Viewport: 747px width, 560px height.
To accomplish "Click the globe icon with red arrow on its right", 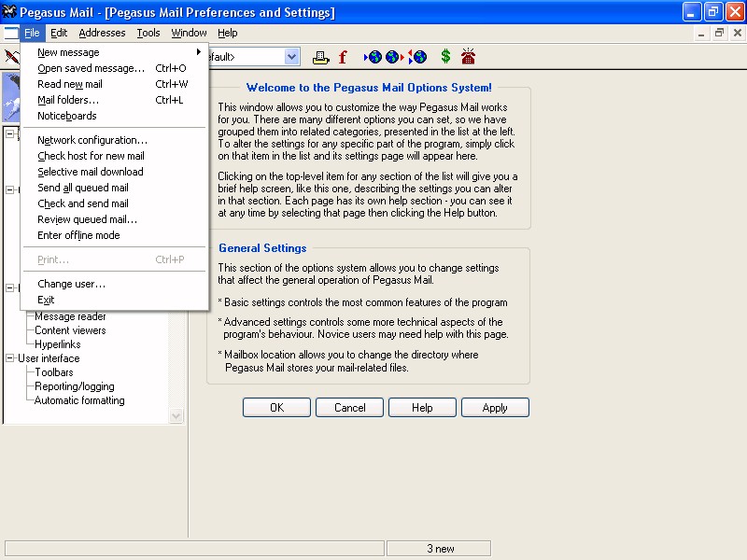I will click(394, 57).
